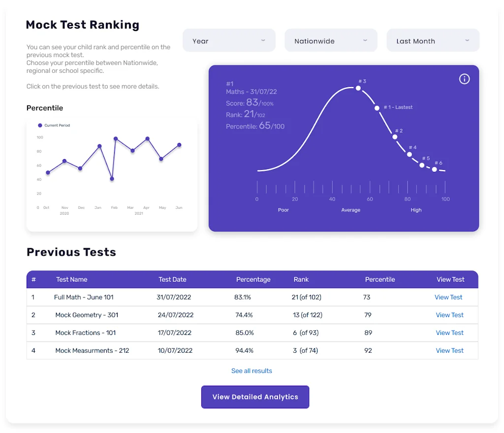
Task: Click the Current Period legend dot
Action: pyautogui.click(x=40, y=125)
